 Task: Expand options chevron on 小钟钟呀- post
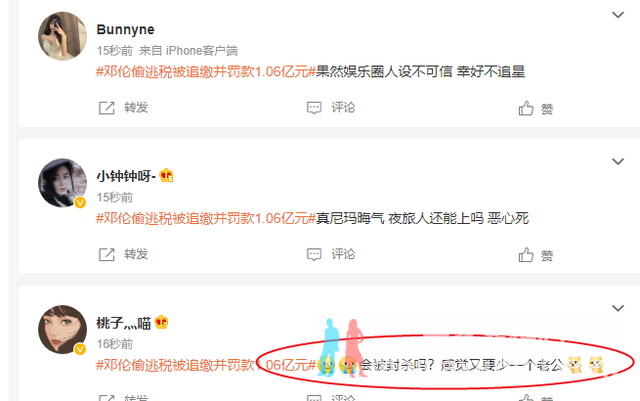pyautogui.click(x=618, y=162)
